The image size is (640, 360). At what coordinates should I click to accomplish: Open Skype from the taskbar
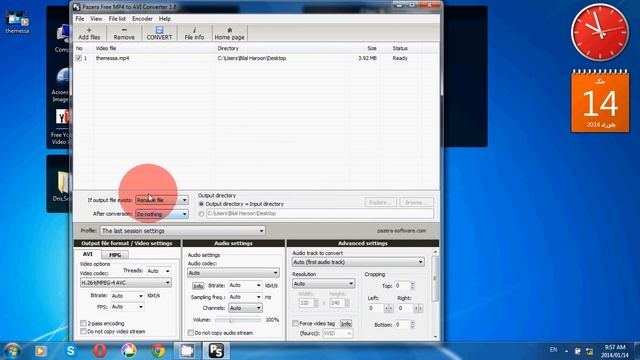pyautogui.click(x=71, y=351)
